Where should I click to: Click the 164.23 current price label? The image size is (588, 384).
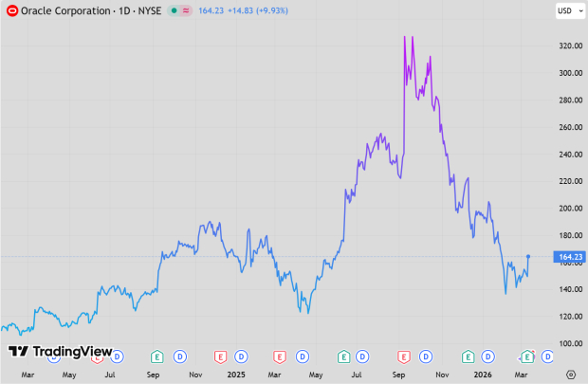570,256
